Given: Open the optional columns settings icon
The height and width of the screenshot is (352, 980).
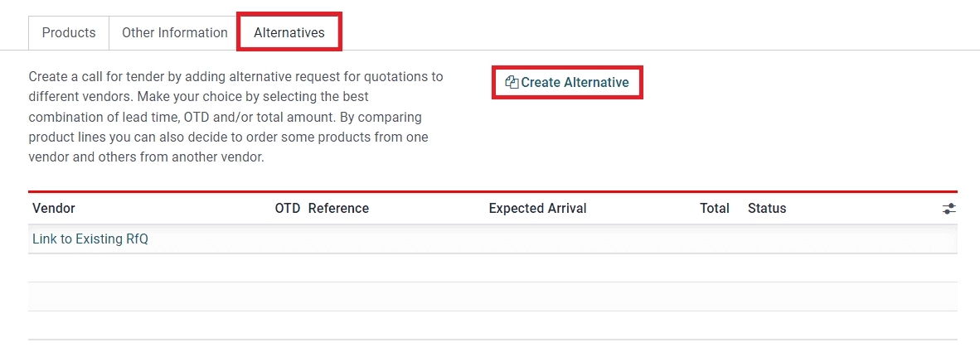Looking at the screenshot, I should (x=949, y=209).
